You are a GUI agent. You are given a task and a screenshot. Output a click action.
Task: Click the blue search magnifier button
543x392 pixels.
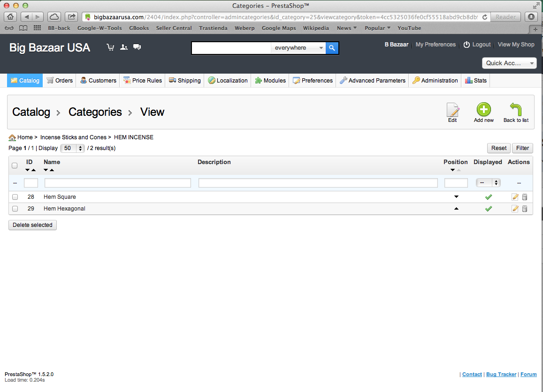[332, 48]
